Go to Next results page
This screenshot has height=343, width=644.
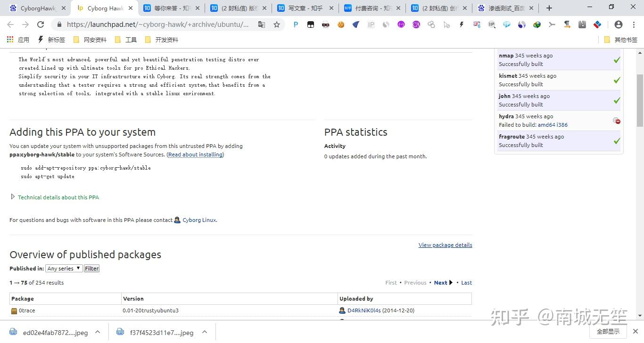pyautogui.click(x=444, y=283)
